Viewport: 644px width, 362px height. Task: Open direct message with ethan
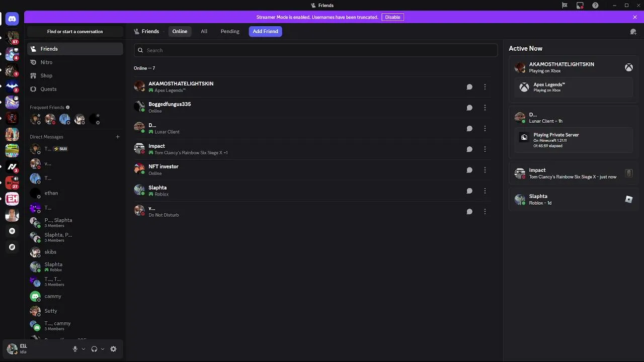75,193
